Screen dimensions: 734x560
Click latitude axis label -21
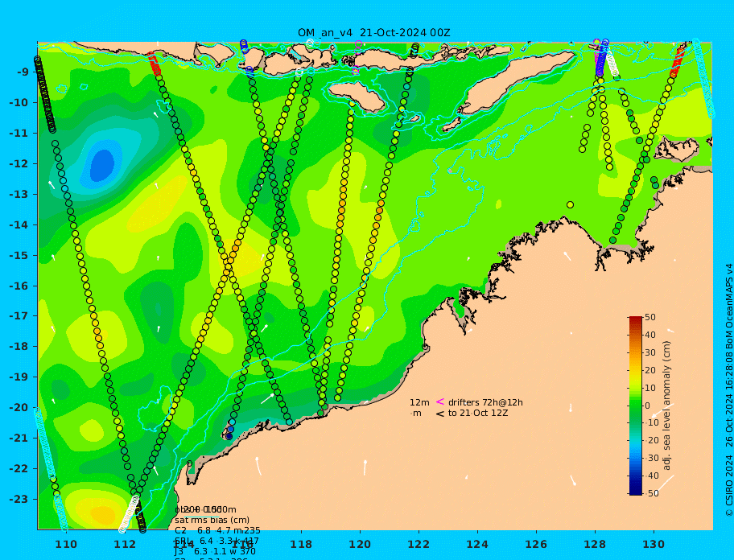point(19,438)
